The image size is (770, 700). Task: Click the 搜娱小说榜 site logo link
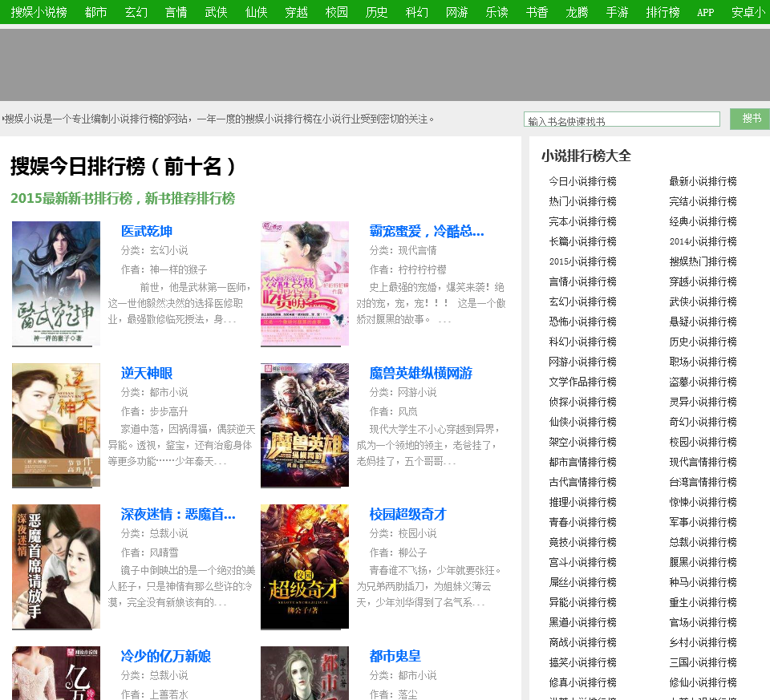(x=38, y=12)
